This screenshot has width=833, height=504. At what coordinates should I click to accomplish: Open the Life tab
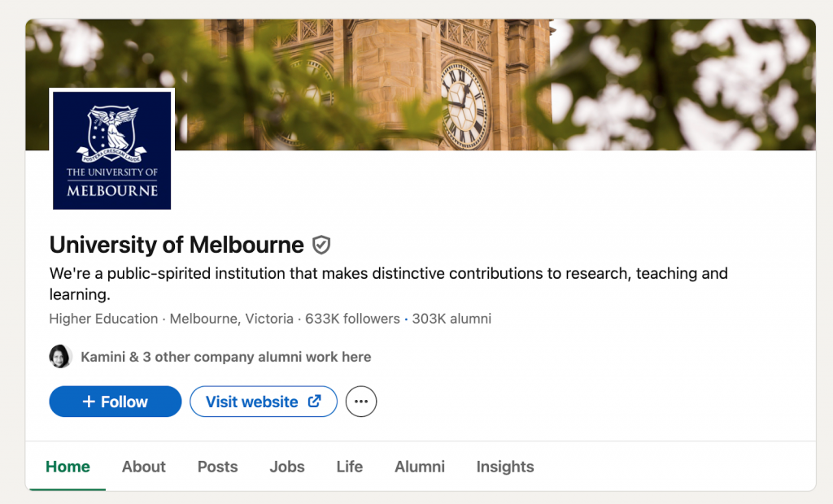[x=349, y=467]
